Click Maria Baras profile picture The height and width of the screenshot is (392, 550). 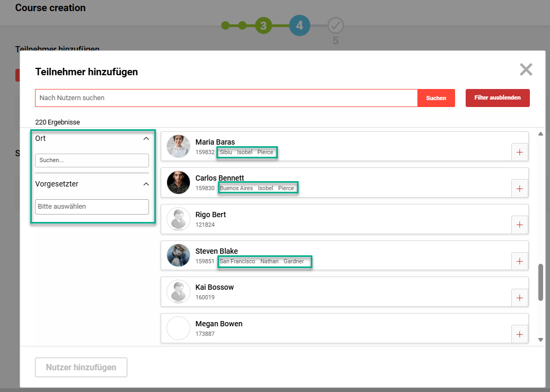pyautogui.click(x=178, y=146)
